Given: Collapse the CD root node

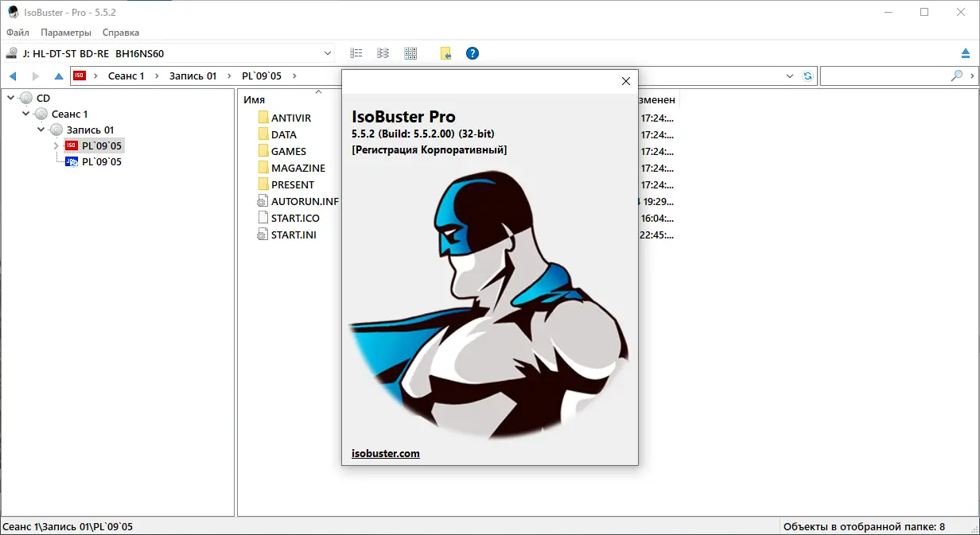Looking at the screenshot, I should click(x=10, y=97).
